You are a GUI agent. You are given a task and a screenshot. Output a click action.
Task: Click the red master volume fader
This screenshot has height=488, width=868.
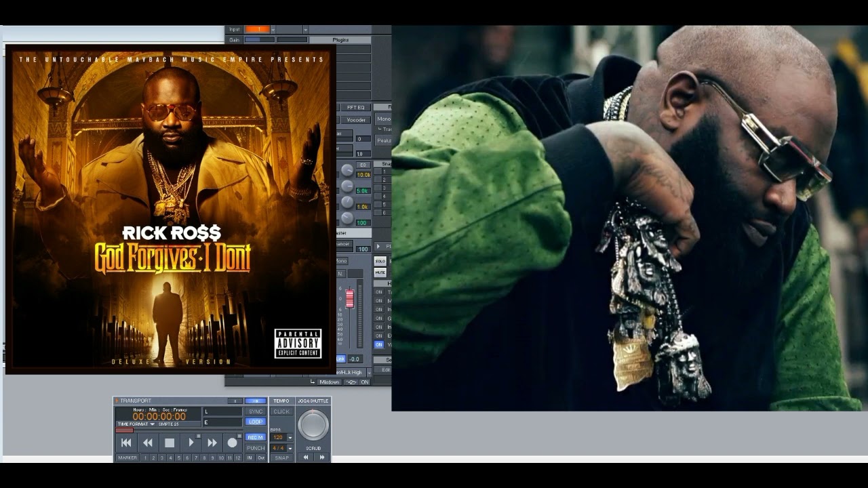(x=350, y=298)
